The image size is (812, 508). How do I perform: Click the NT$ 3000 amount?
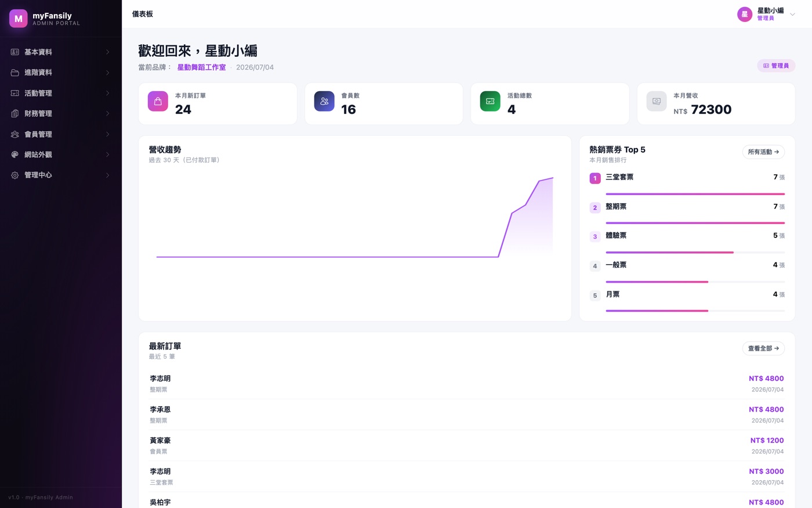tap(766, 471)
